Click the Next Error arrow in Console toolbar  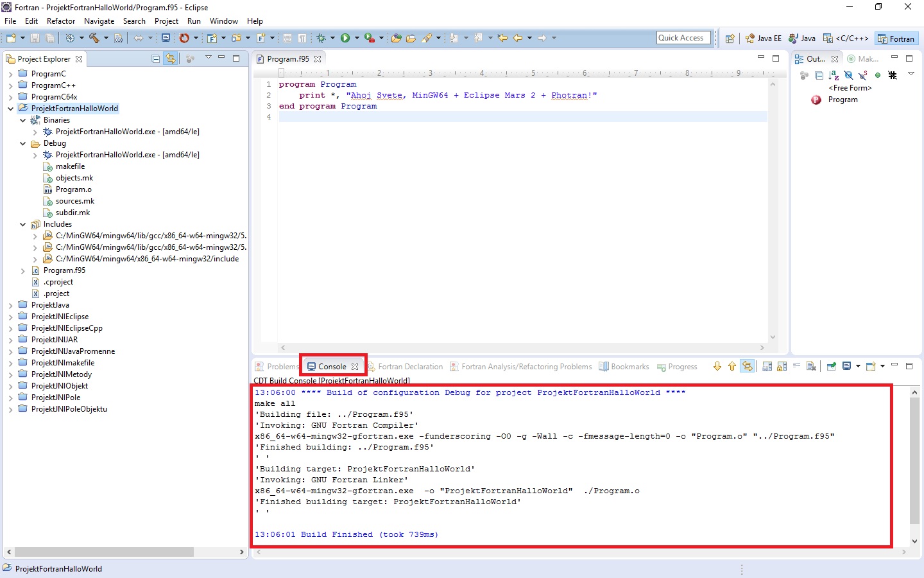[717, 366]
